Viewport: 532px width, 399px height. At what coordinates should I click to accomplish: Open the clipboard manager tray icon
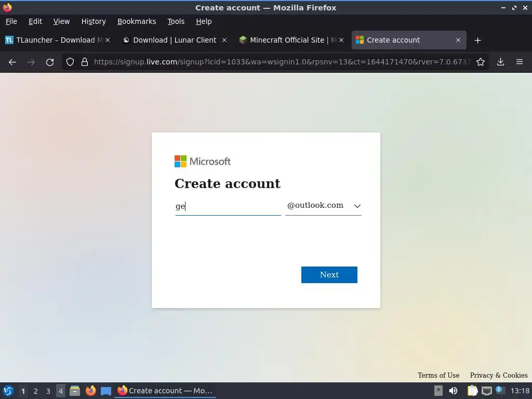[x=472, y=391]
